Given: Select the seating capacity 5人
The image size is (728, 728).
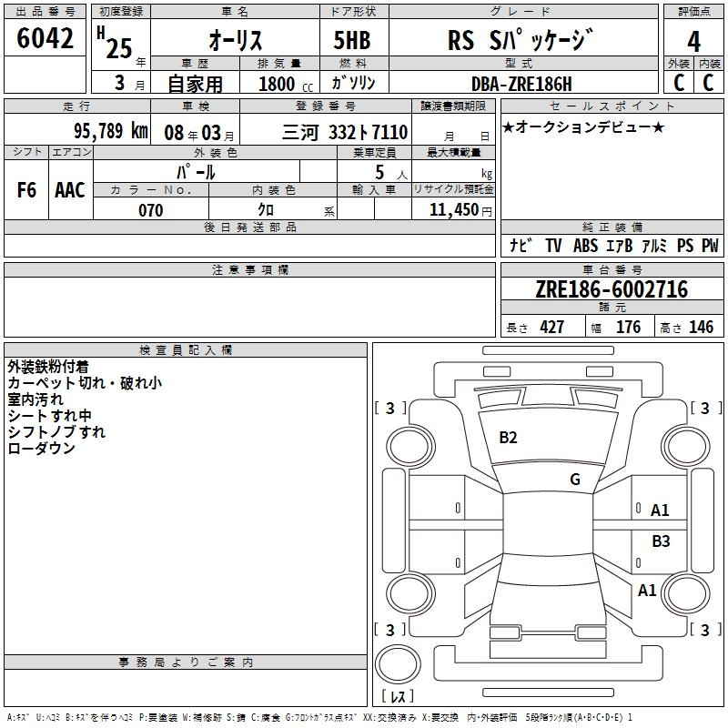Looking at the screenshot, I should point(391,172).
